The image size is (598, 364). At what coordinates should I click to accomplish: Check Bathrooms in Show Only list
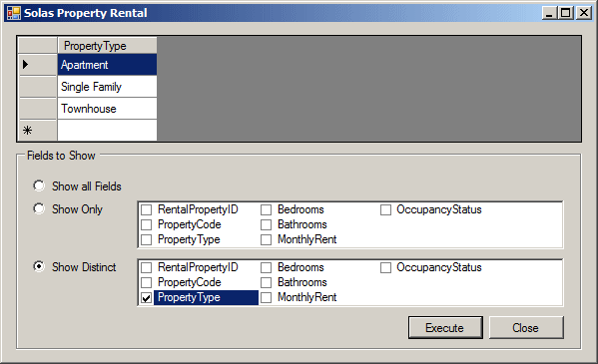(266, 224)
